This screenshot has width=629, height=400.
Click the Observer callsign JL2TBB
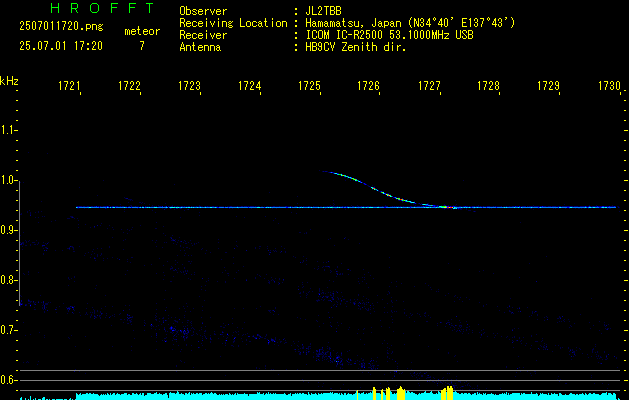[x=323, y=11]
